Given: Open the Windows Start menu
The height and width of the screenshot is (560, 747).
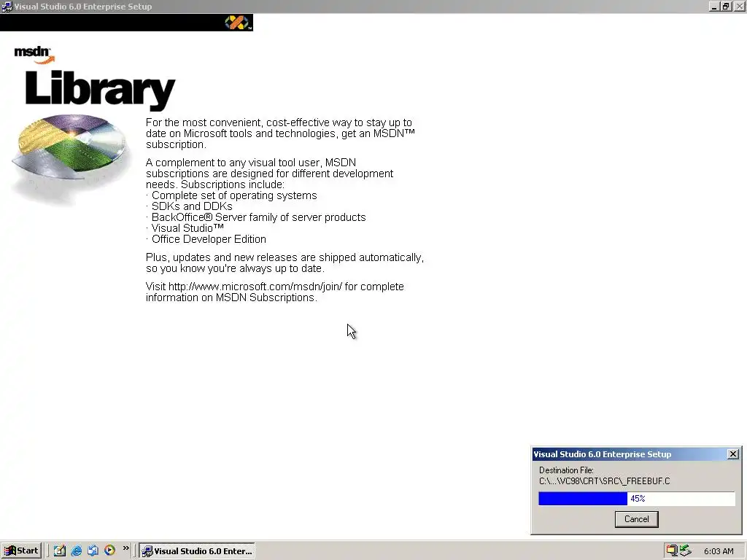Looking at the screenshot, I should [x=21, y=551].
